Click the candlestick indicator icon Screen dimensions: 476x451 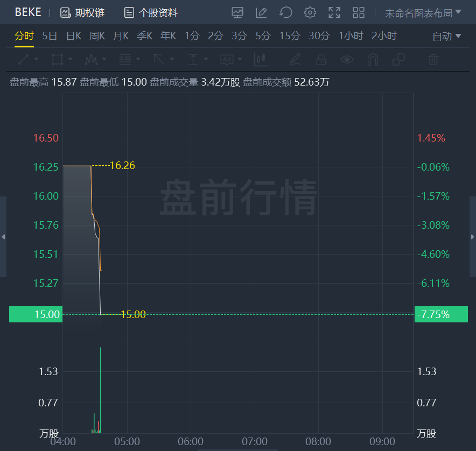261,60
